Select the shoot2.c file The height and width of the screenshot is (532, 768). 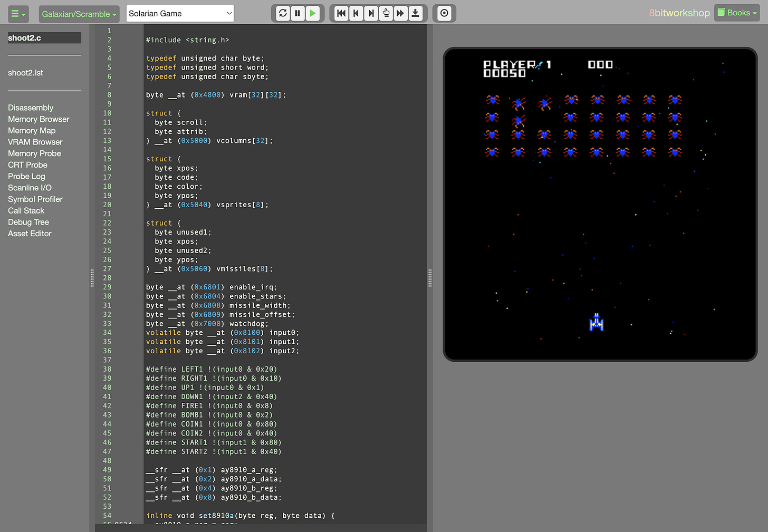[x=44, y=38]
